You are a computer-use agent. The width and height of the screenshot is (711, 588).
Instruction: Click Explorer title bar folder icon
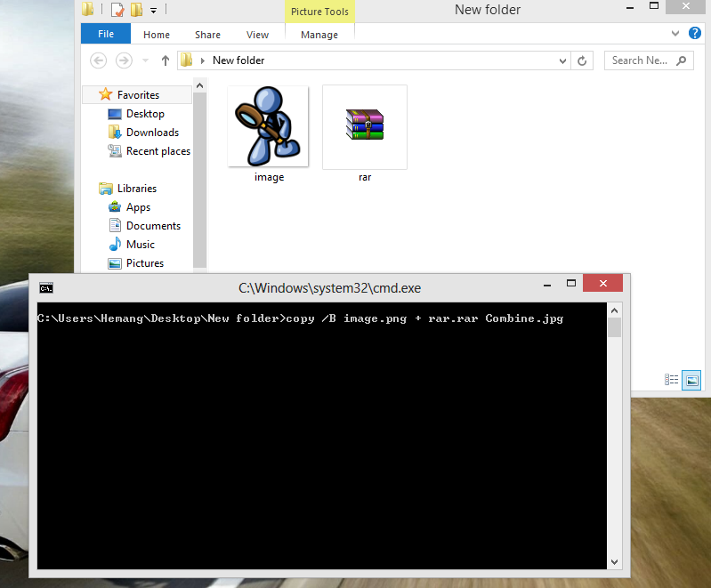[x=87, y=9]
